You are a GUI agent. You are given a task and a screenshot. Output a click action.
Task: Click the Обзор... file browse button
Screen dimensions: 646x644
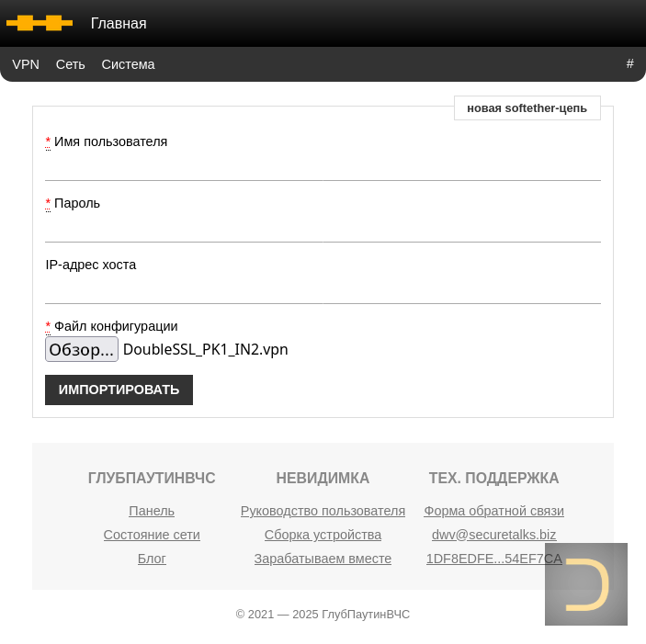pyautogui.click(x=82, y=349)
